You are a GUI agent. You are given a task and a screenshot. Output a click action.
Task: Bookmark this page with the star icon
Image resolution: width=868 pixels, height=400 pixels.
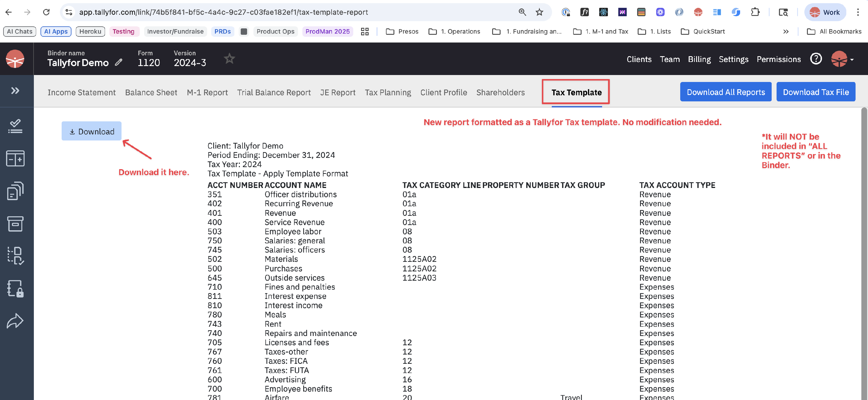coord(539,12)
